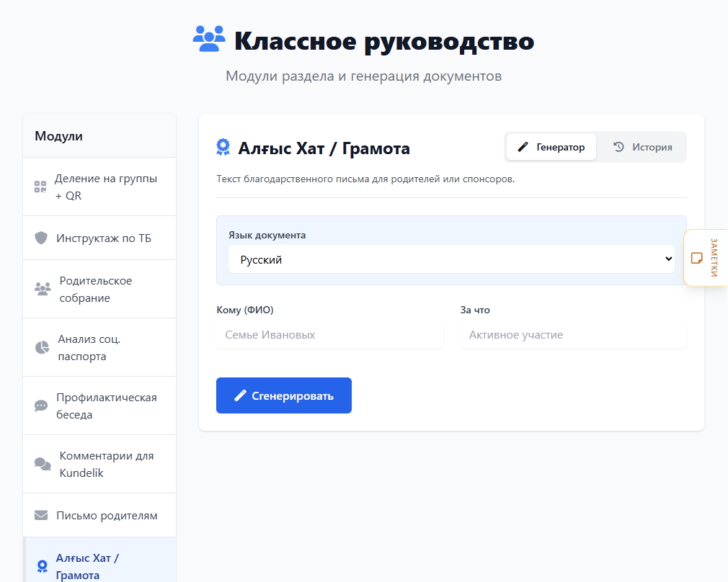This screenshot has height=582, width=728.
Task: Open the Письмо родителям module
Action: [x=99, y=515]
